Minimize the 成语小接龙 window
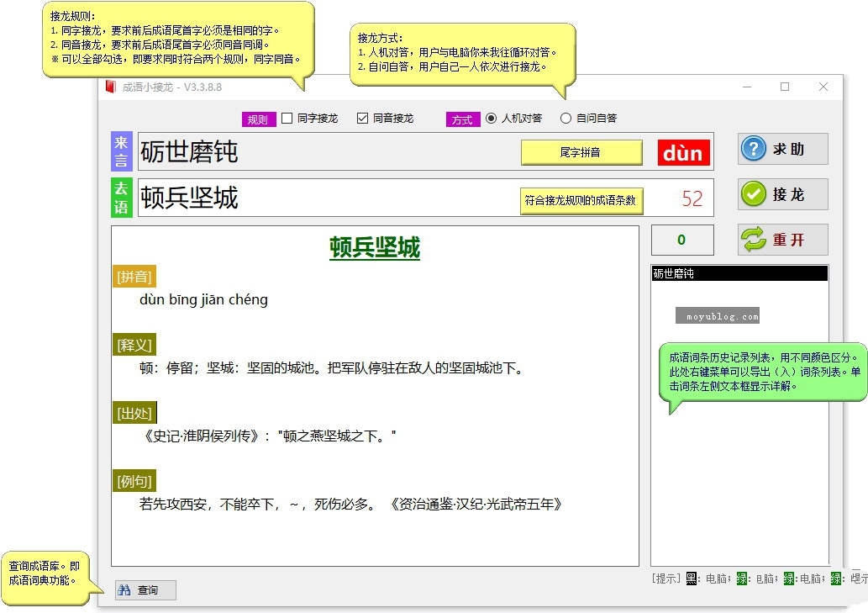This screenshot has width=868, height=613. click(x=746, y=87)
